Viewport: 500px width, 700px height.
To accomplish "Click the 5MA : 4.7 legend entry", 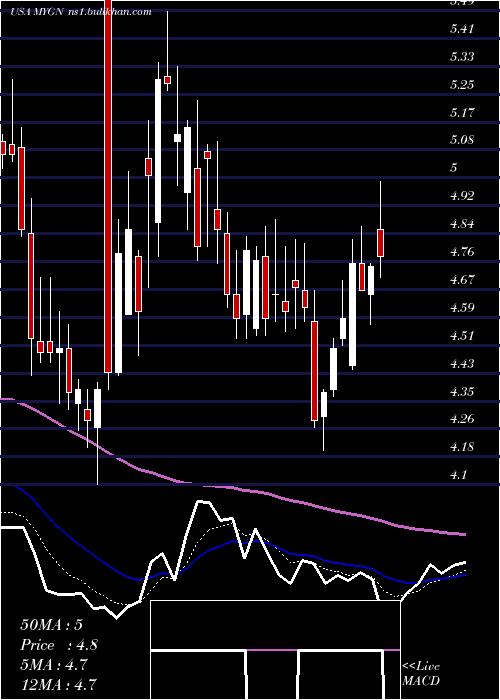I will [56, 665].
